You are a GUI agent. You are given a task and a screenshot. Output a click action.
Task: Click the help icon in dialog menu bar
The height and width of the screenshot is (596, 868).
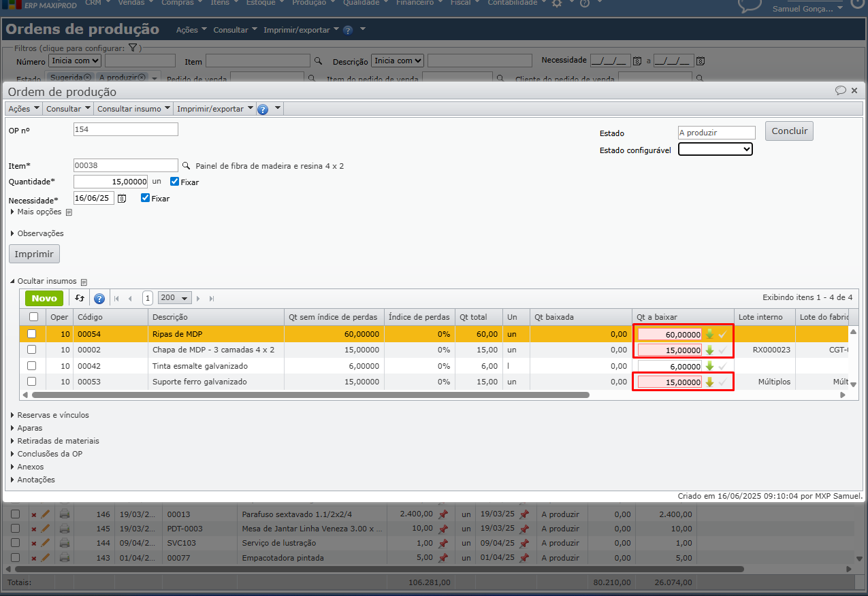point(263,109)
